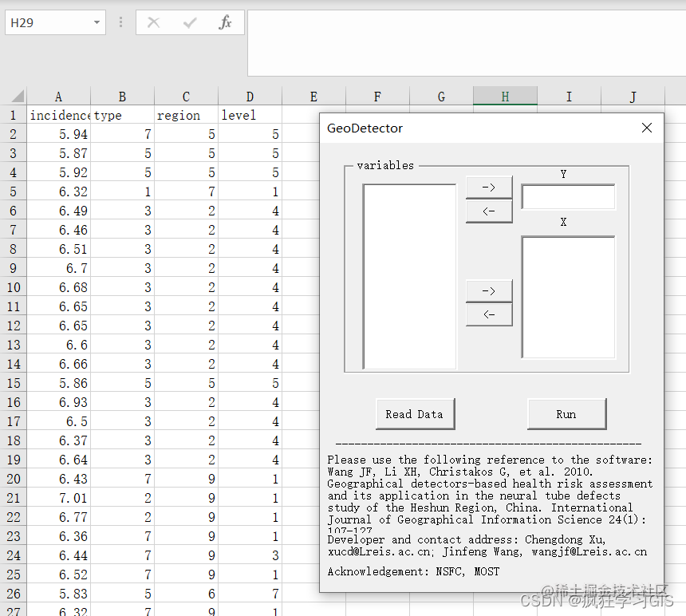Click the formula bar cancel X icon
Screen dimensions: 686x616
(154, 22)
